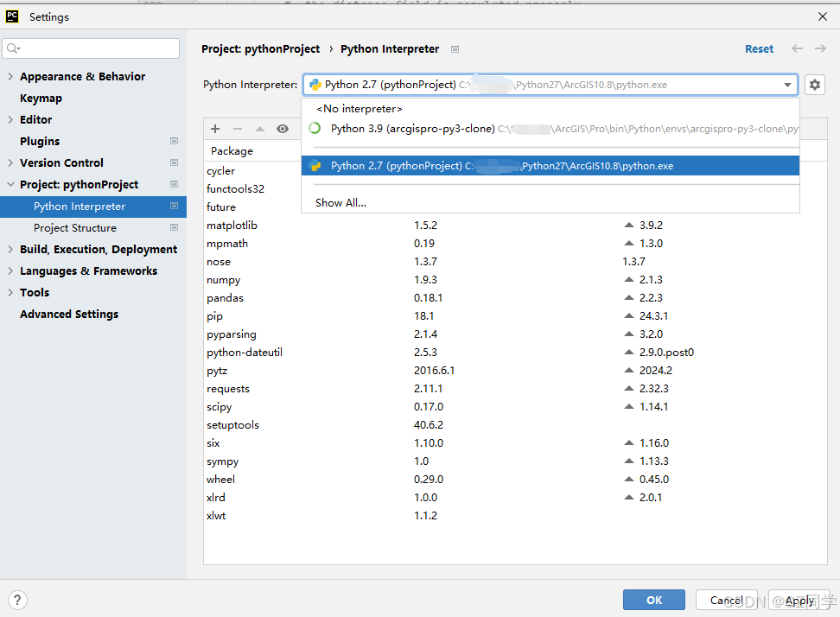Close the Settings dialog with X
This screenshot has width=840, height=617.
(x=823, y=16)
